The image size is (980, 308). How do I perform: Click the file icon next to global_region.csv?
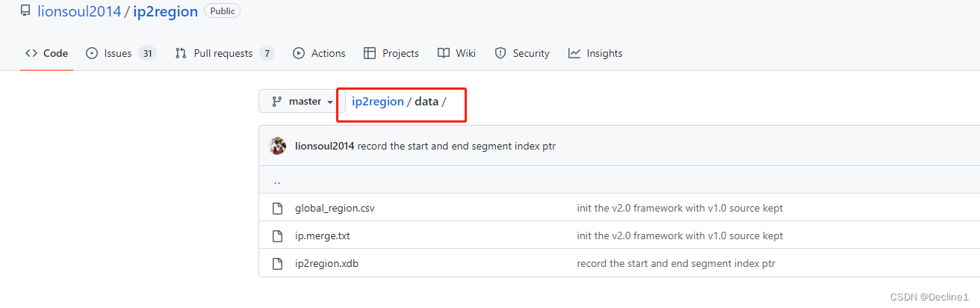click(277, 208)
